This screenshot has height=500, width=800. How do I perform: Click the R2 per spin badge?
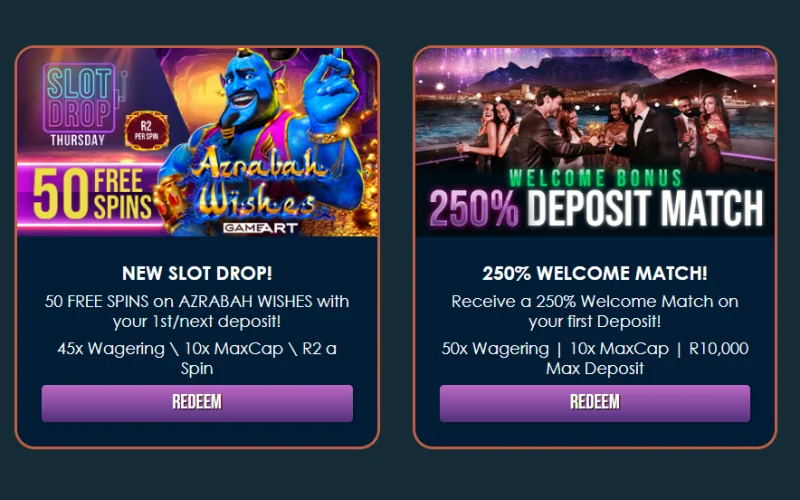tap(146, 130)
